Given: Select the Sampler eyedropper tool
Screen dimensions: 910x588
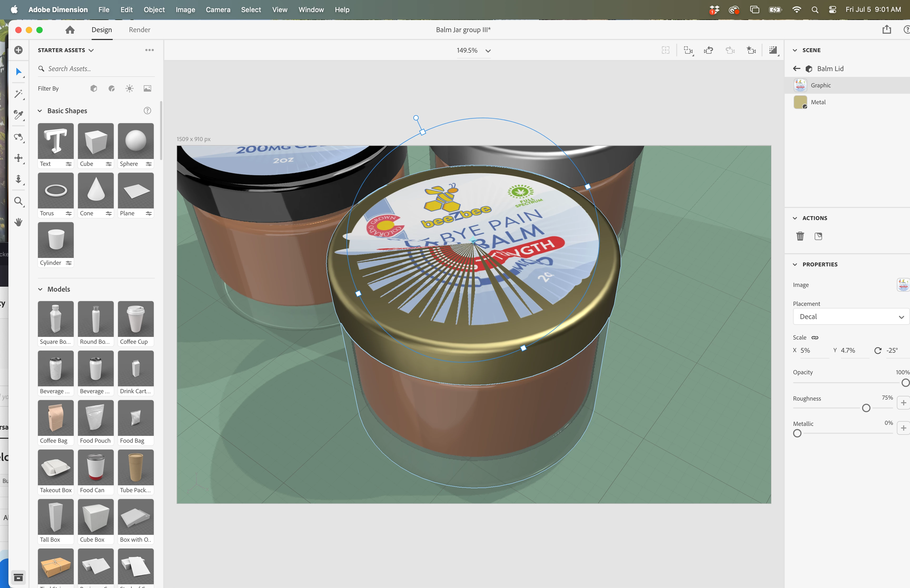Looking at the screenshot, I should pos(18,115).
